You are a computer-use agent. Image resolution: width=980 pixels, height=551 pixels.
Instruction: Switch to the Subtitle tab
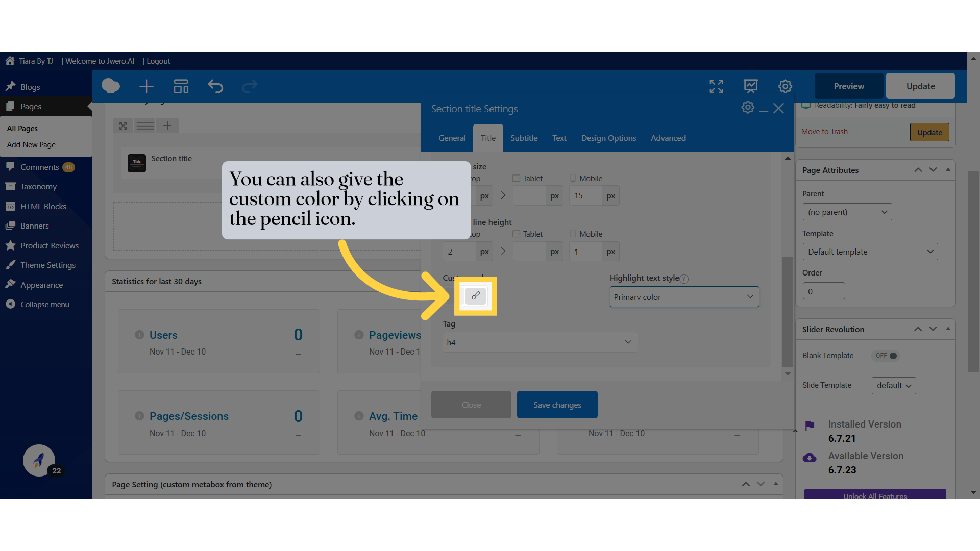524,138
